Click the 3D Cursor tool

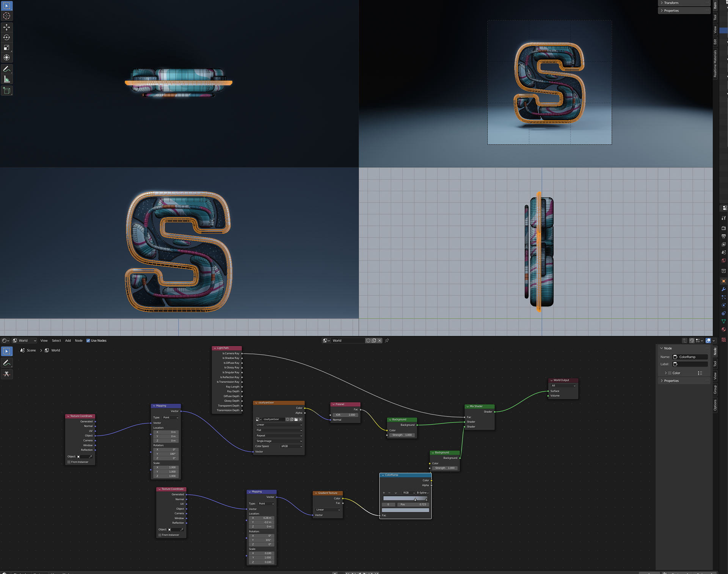(6, 16)
